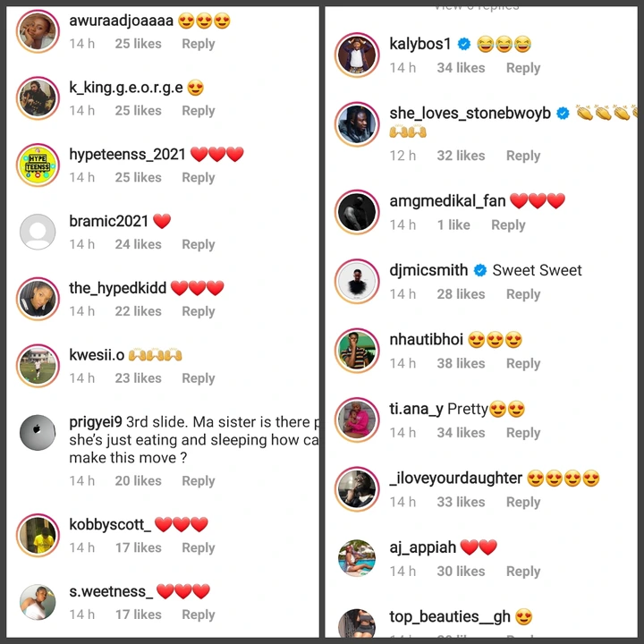The width and height of the screenshot is (644, 644).
Task: Tap prigyei9's Apple logo avatar
Action: point(38,433)
